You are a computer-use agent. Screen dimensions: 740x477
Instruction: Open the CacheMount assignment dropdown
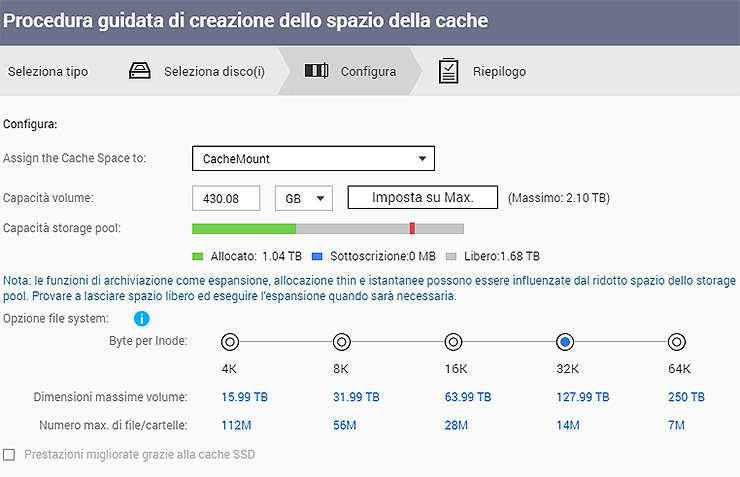(313, 158)
